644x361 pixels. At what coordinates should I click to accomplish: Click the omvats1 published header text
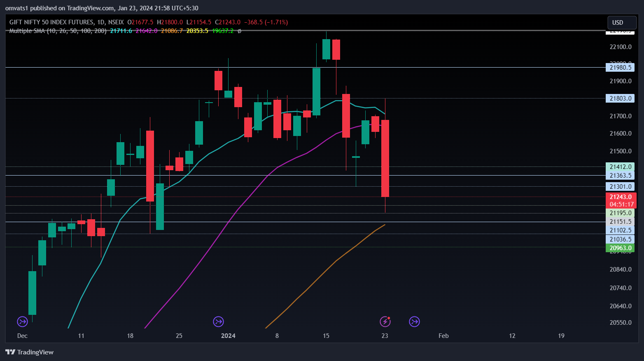[x=102, y=8]
